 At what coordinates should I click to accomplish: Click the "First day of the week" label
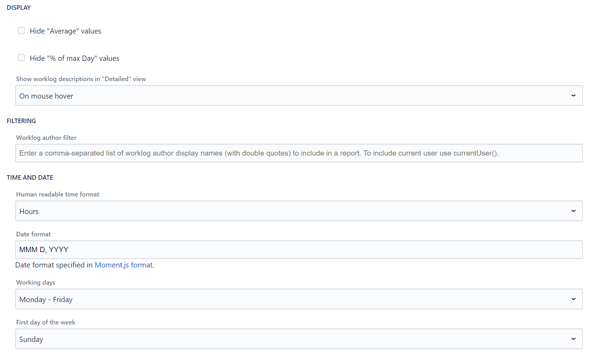tap(45, 322)
